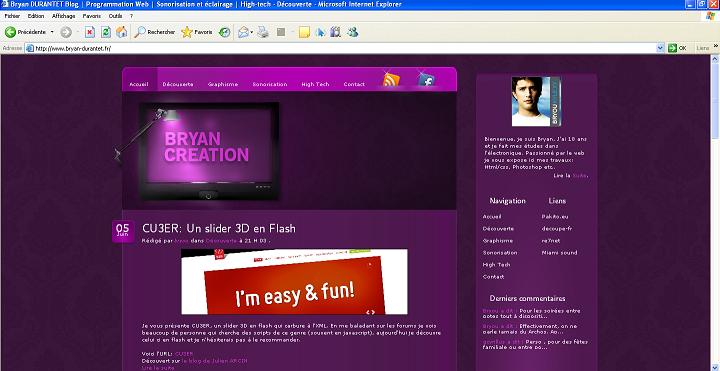Click the Bryan Creation banner image
Viewport: 720px width, 371px height.
point(209,152)
